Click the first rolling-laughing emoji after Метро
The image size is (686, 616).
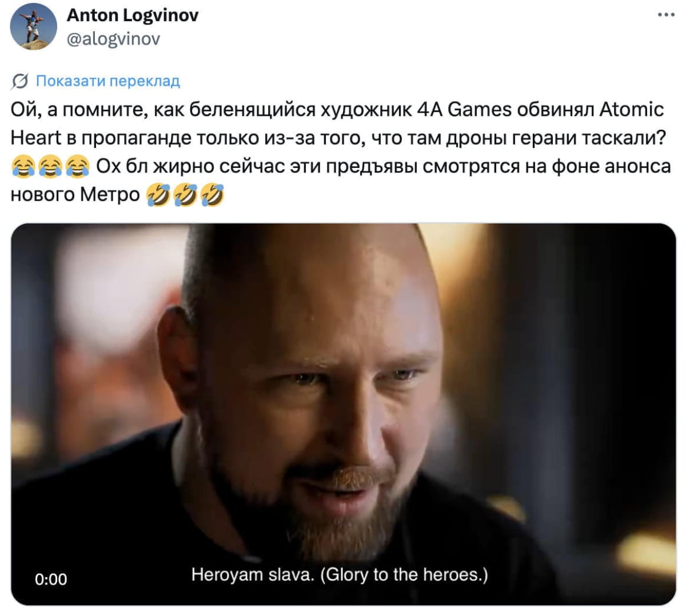pos(158,195)
